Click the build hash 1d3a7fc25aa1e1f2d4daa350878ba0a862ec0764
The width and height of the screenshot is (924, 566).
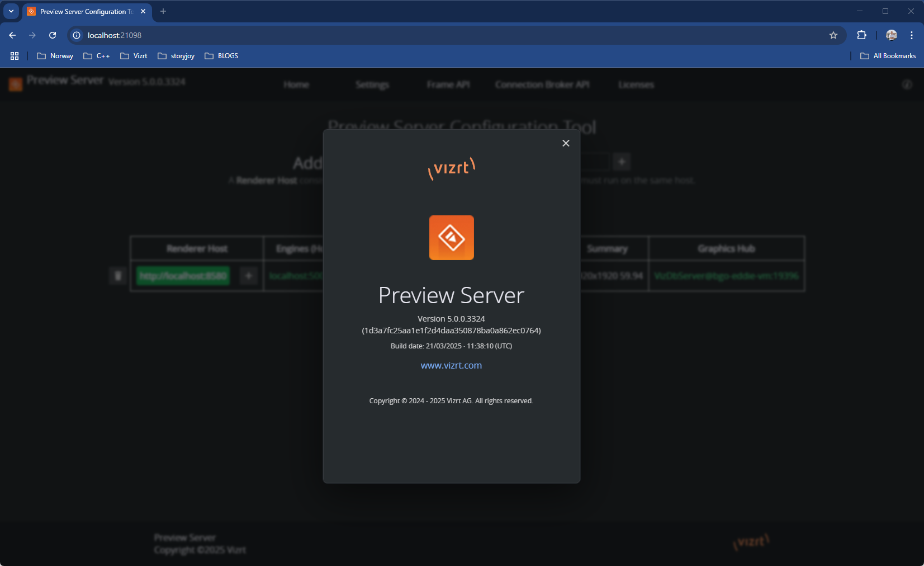[451, 331]
